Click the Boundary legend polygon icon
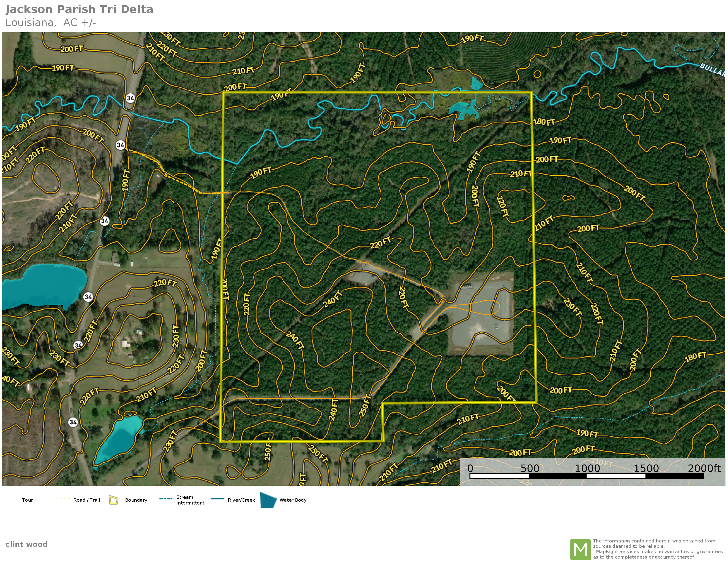728x563 pixels. click(x=114, y=500)
